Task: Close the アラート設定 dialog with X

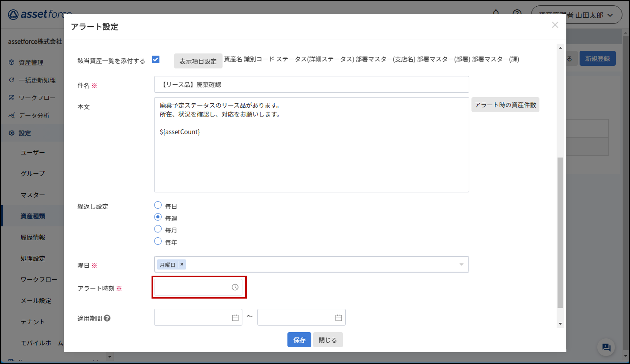Action: click(x=555, y=25)
